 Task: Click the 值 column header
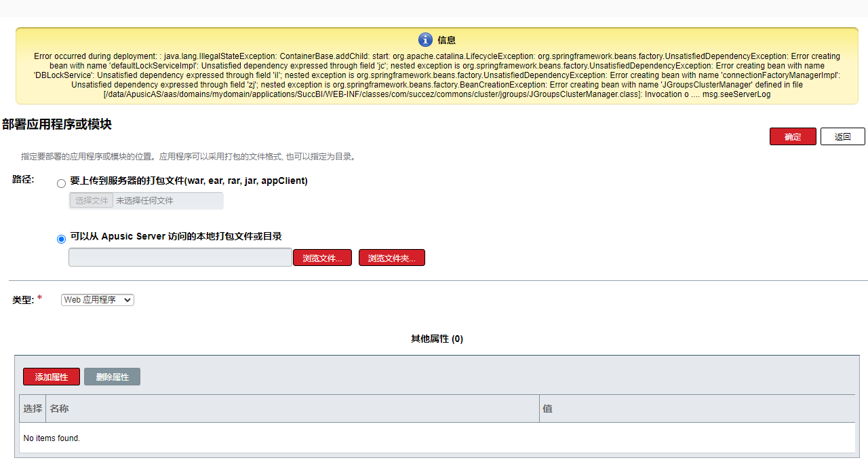point(547,408)
